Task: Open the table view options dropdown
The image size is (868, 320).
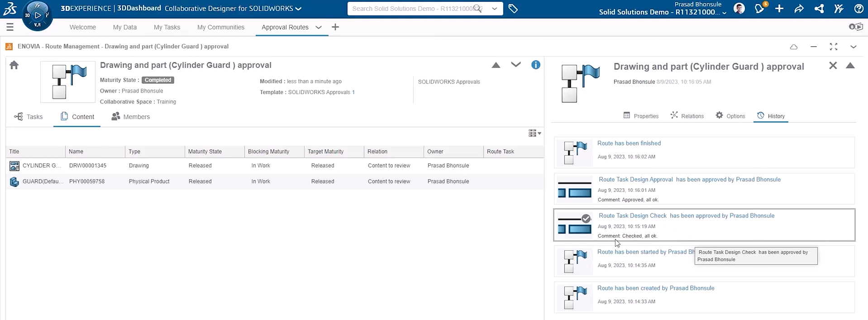Action: click(x=534, y=133)
